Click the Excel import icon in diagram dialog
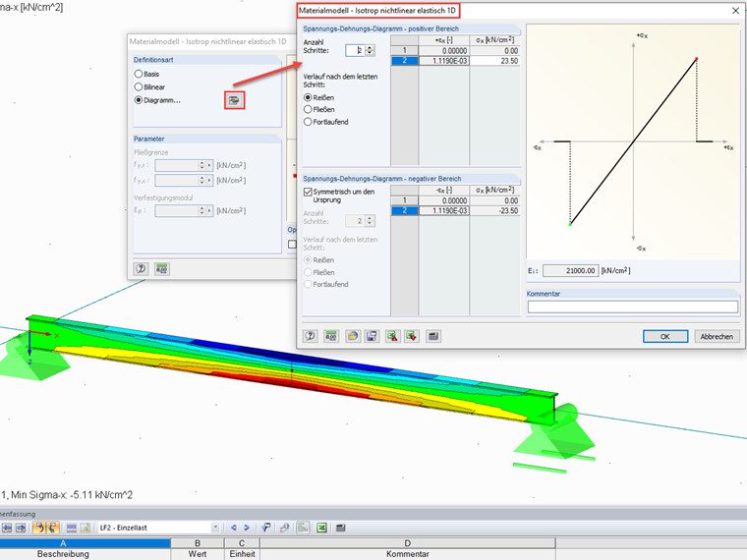747x560 pixels. [412, 336]
